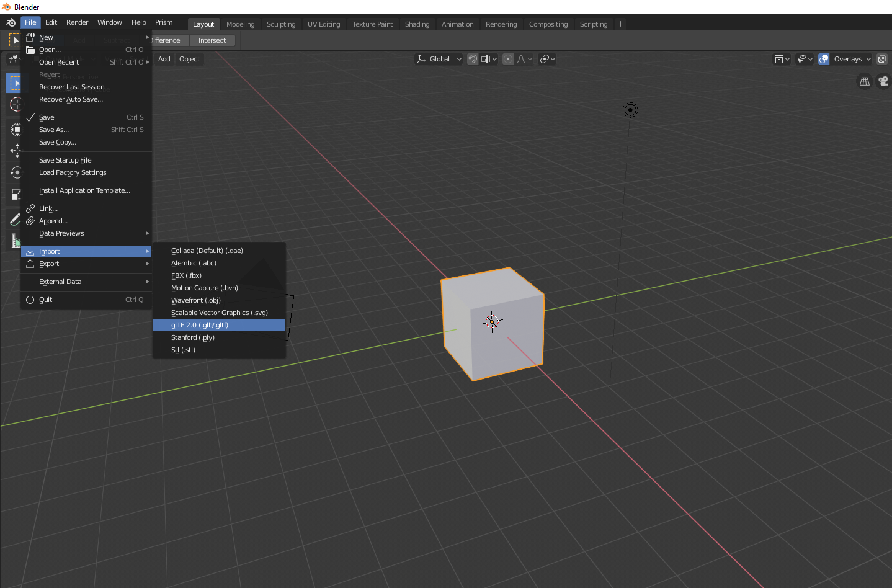Switch to camera view icon
Image resolution: width=892 pixels, height=588 pixels.
click(883, 81)
